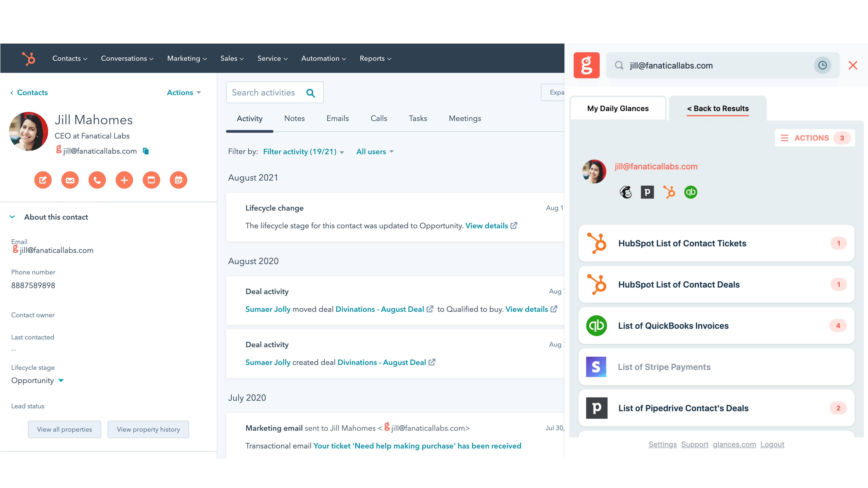Click the HubSpot sprocket logo
Screen dimensions: 868x488
pyautogui.click(x=29, y=59)
